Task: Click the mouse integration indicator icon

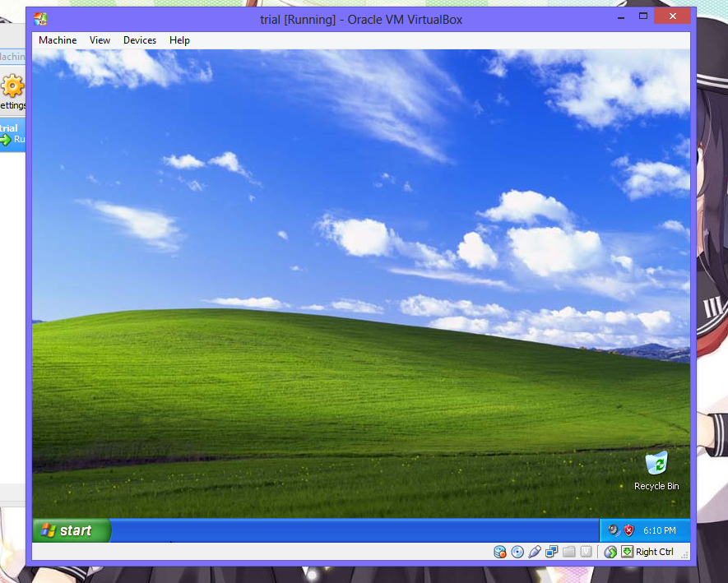Action: tap(610, 551)
